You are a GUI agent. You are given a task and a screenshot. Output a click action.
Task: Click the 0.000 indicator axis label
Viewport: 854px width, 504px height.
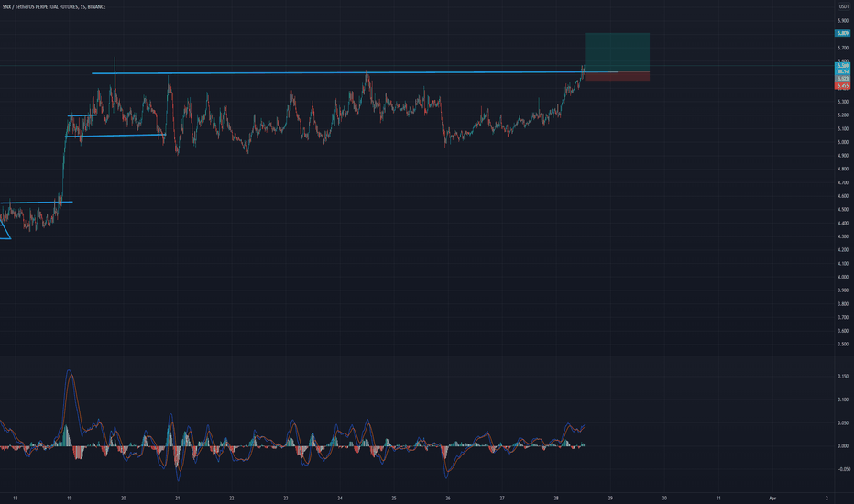coord(843,446)
